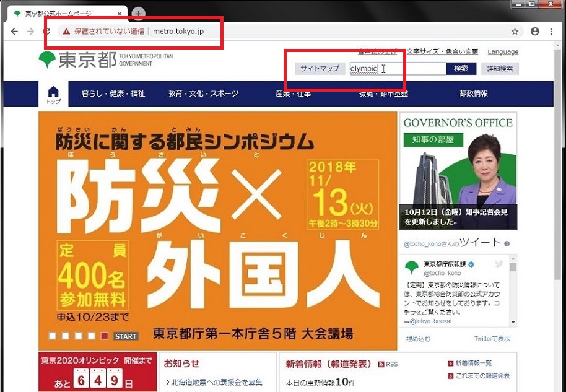The image size is (566, 392).
Task: Click tweet widget scrollbar down arrow
Action: (513, 323)
